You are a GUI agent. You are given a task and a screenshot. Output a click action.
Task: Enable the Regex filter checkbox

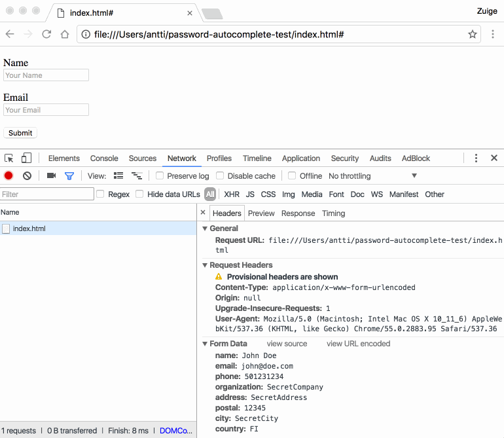101,194
